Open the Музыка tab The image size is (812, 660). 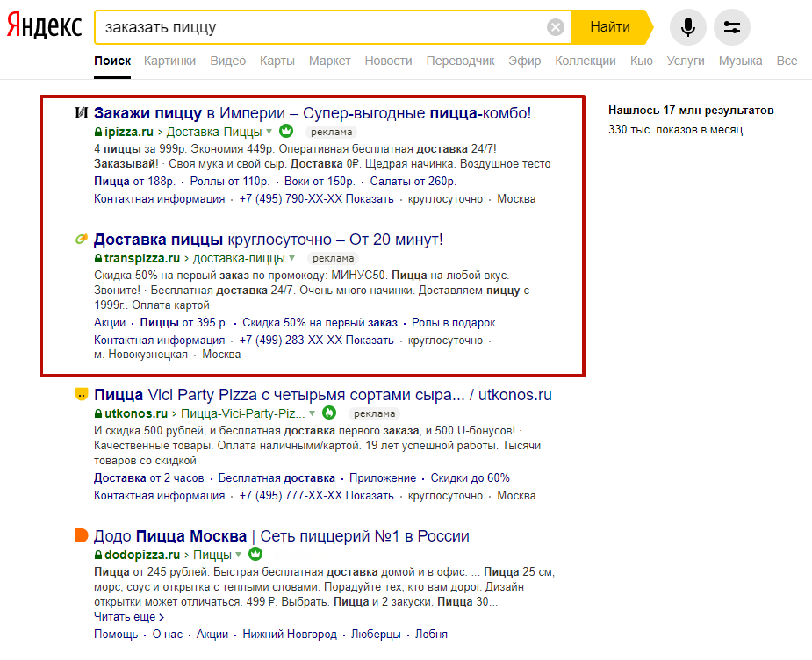(741, 61)
